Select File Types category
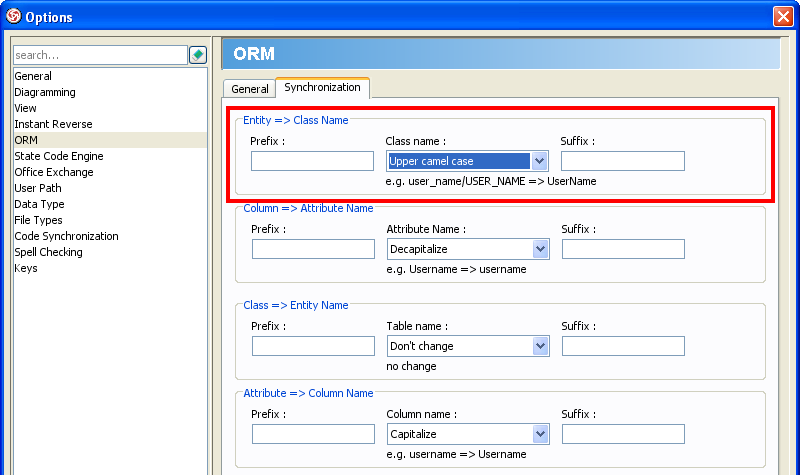Screen dimensions: 800x475 click(x=110, y=220)
